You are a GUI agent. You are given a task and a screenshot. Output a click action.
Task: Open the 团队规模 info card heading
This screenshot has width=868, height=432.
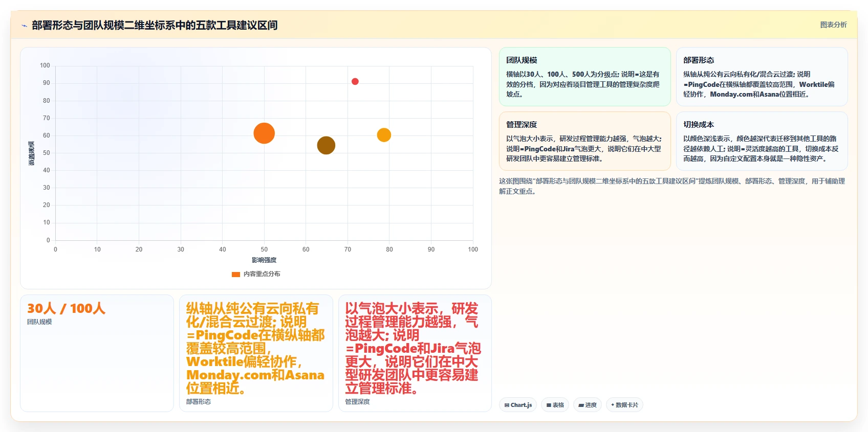point(522,60)
